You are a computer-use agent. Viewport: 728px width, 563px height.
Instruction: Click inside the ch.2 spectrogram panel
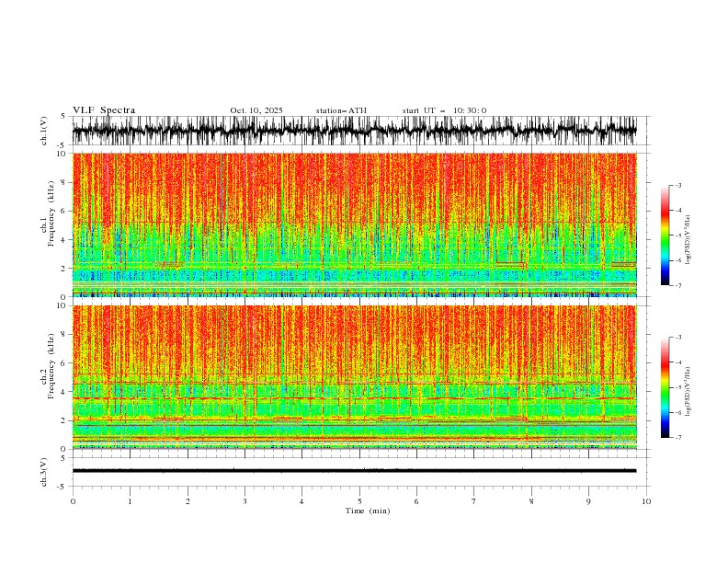(x=355, y=377)
